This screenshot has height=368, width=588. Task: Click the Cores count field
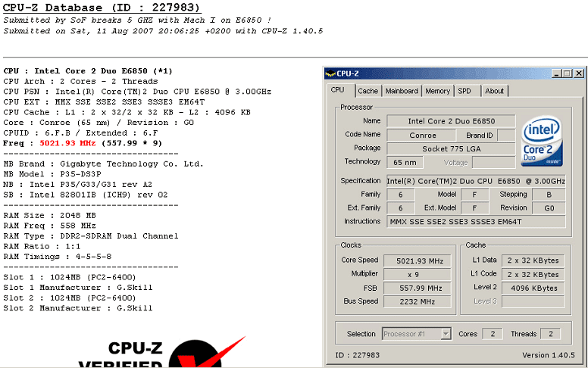tap(493, 333)
